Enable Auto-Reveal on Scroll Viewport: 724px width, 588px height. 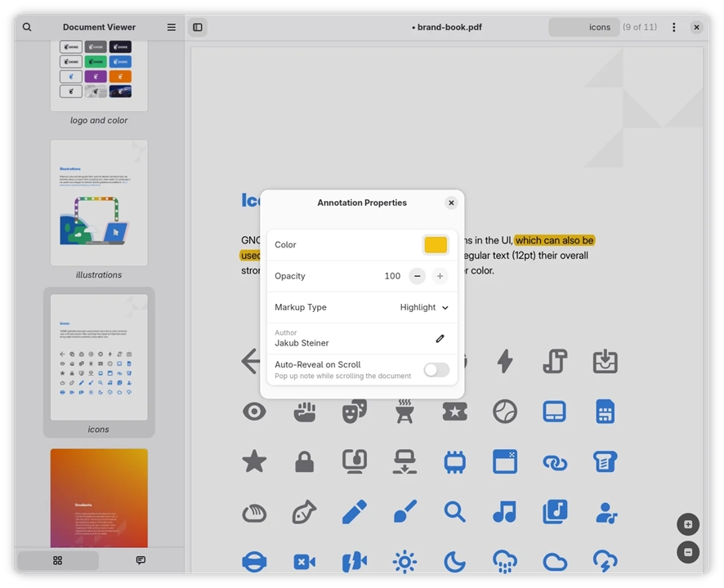[436, 369]
